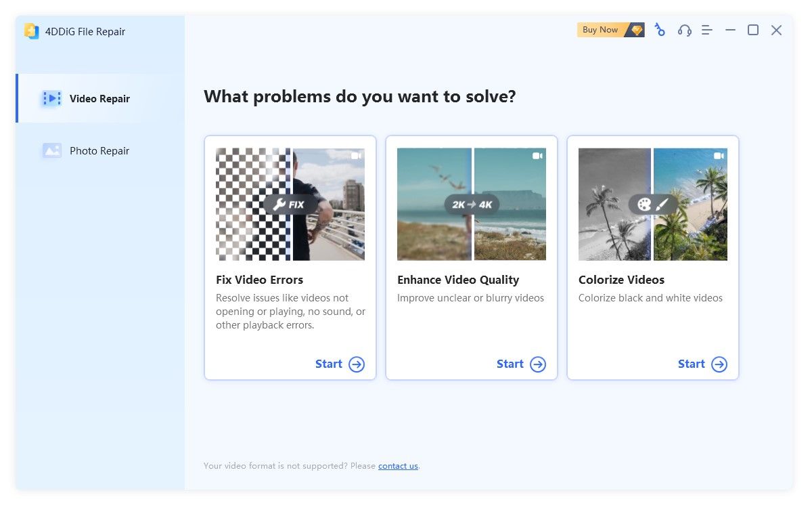Select the Photo Repair sidebar icon
This screenshot has width=812, height=508.
52,150
